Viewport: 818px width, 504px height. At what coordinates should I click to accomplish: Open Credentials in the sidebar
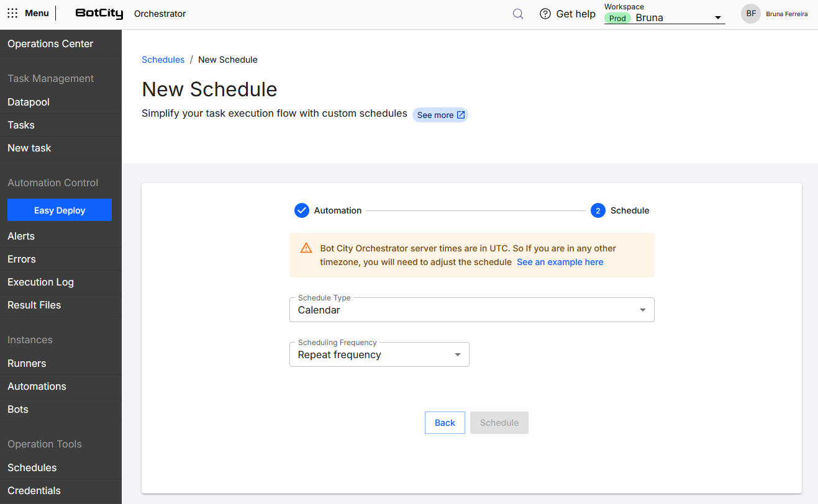tap(61, 490)
